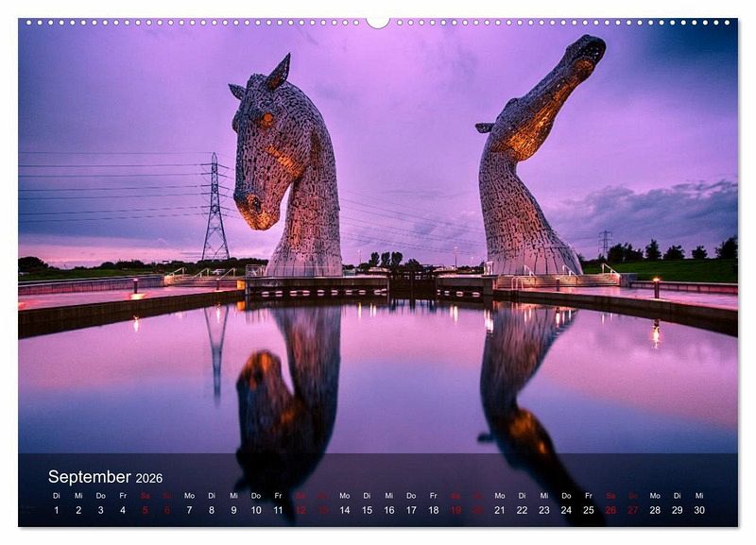The height and width of the screenshot is (545, 756).
Task: Pick date 18 in the calendar
Action: click(x=434, y=510)
